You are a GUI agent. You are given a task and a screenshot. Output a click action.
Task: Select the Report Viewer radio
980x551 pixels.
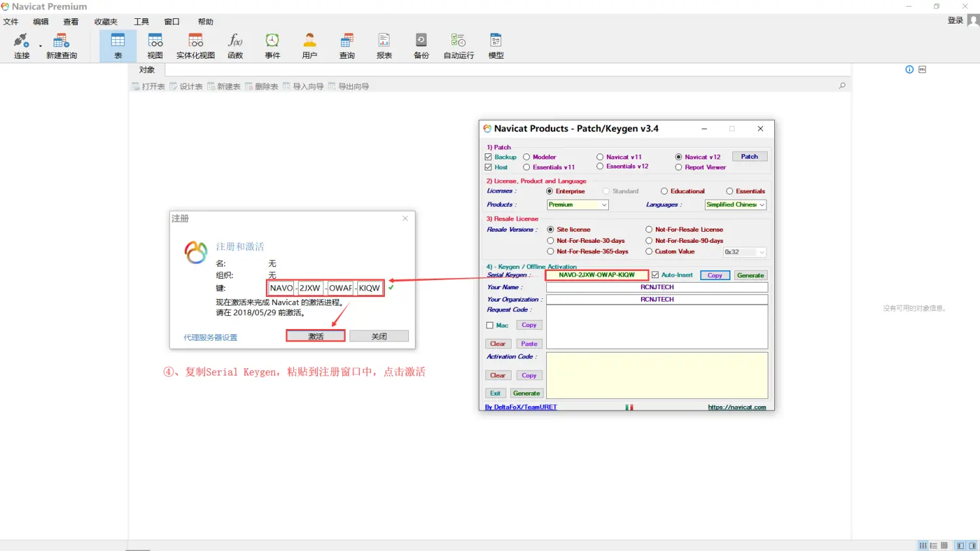pos(679,167)
